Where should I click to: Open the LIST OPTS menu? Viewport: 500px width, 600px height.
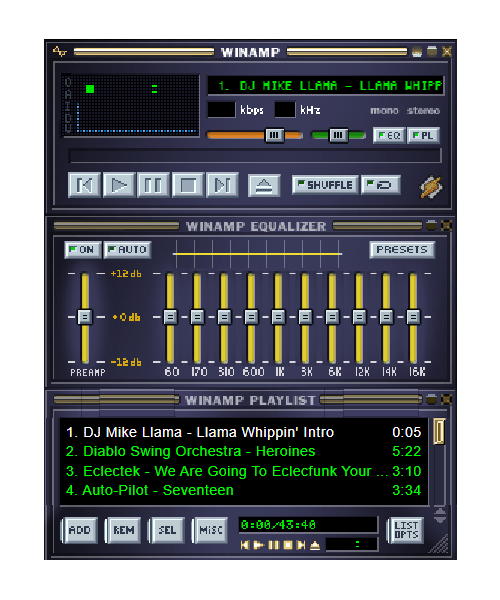click(406, 530)
